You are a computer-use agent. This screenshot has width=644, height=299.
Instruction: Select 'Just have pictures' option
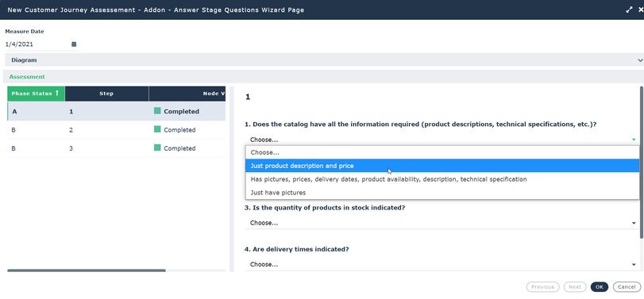tap(442, 193)
